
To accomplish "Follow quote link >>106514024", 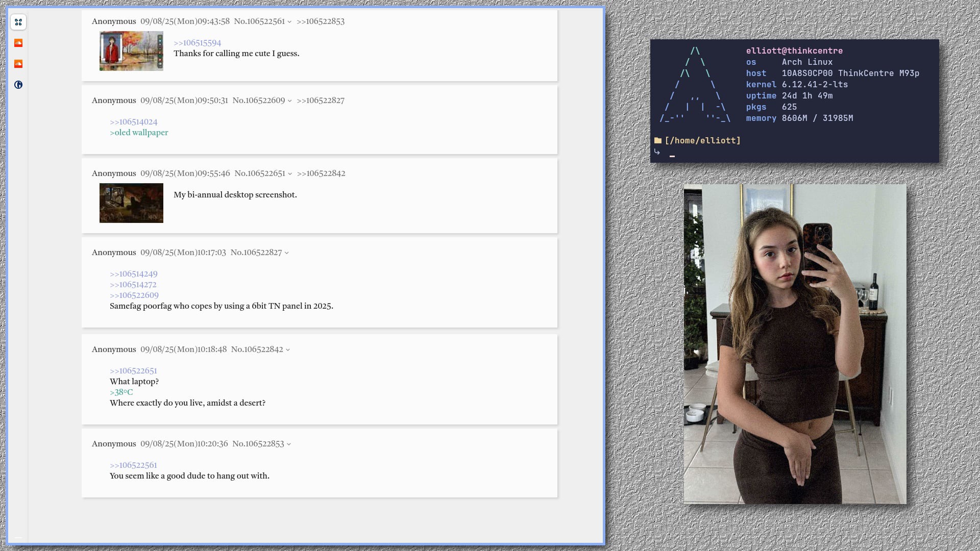I will 133,122.
